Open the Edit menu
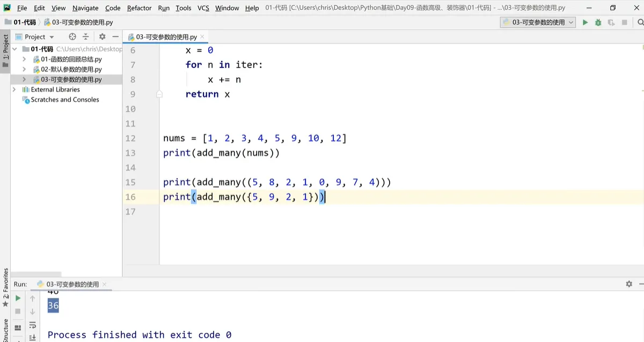The width and height of the screenshot is (644, 342). coord(39,8)
